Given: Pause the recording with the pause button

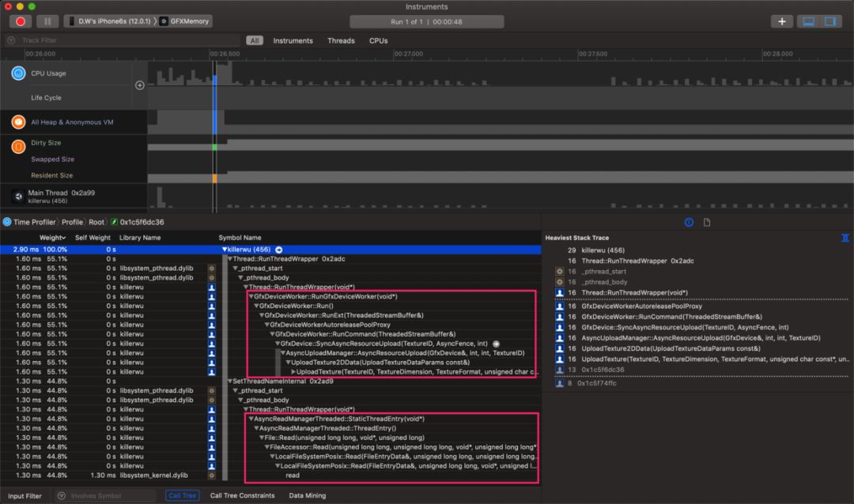Looking at the screenshot, I should [47, 21].
